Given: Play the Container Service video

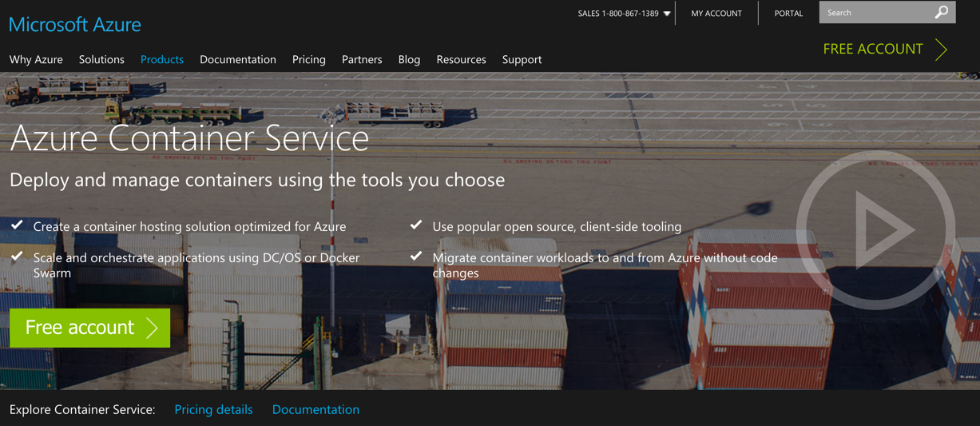Looking at the screenshot, I should pyautogui.click(x=875, y=230).
